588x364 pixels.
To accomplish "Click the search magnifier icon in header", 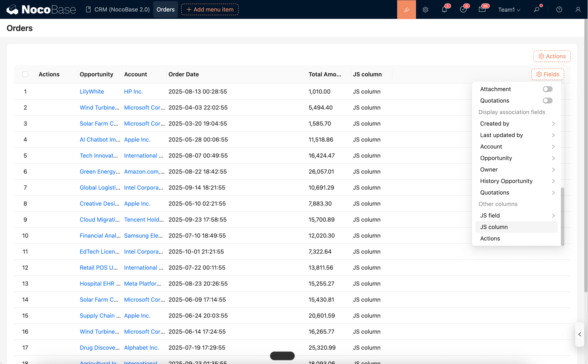I will click(x=536, y=10).
